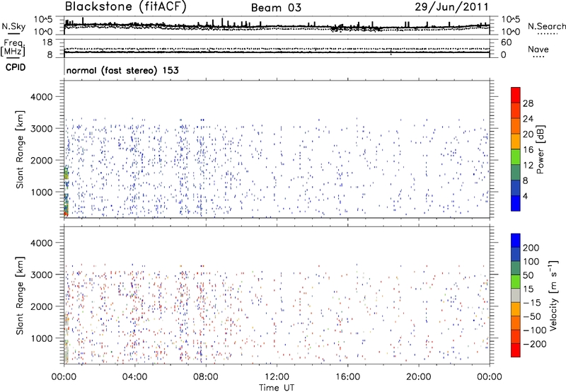
Task: Click the strong echo patch near 00:00 in Power panel
Action: [x=66, y=190]
